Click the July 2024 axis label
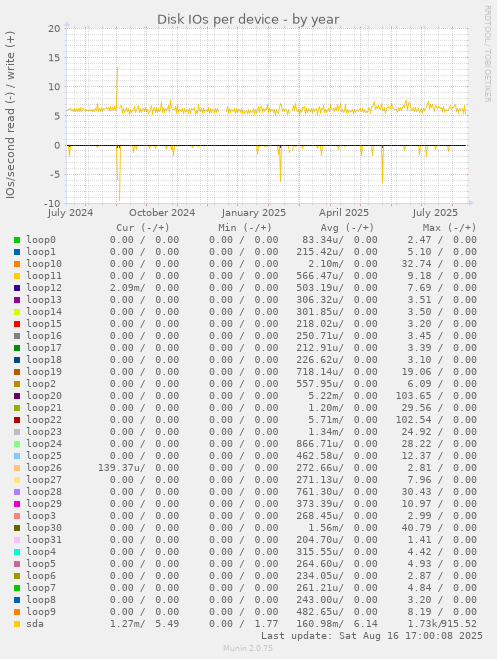497x659 pixels. tap(70, 213)
